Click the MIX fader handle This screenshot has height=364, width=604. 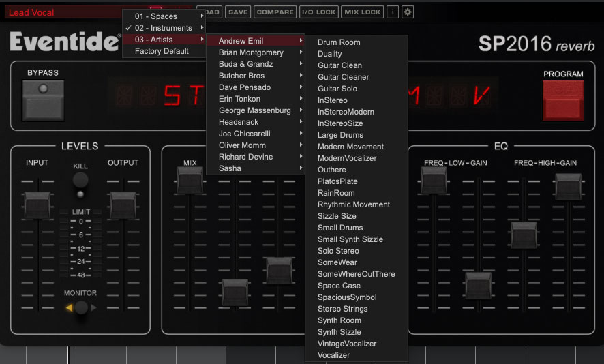click(x=190, y=180)
